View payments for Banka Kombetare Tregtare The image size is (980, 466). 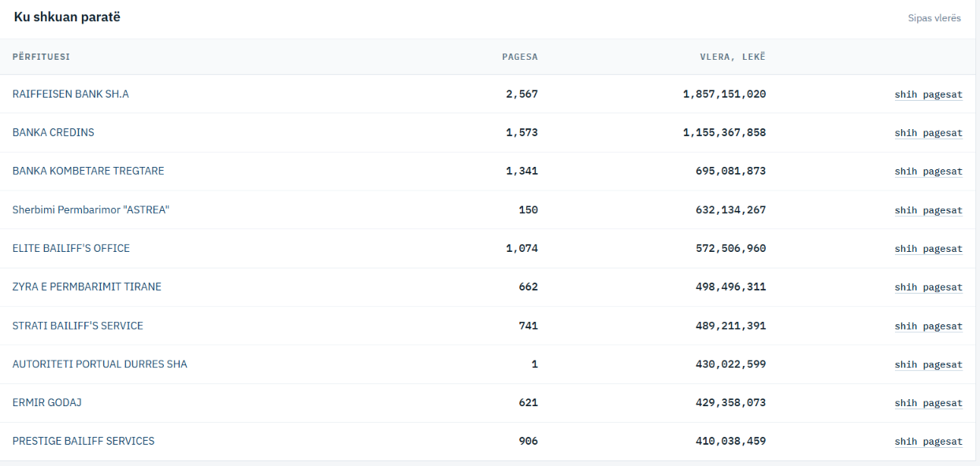point(928,172)
